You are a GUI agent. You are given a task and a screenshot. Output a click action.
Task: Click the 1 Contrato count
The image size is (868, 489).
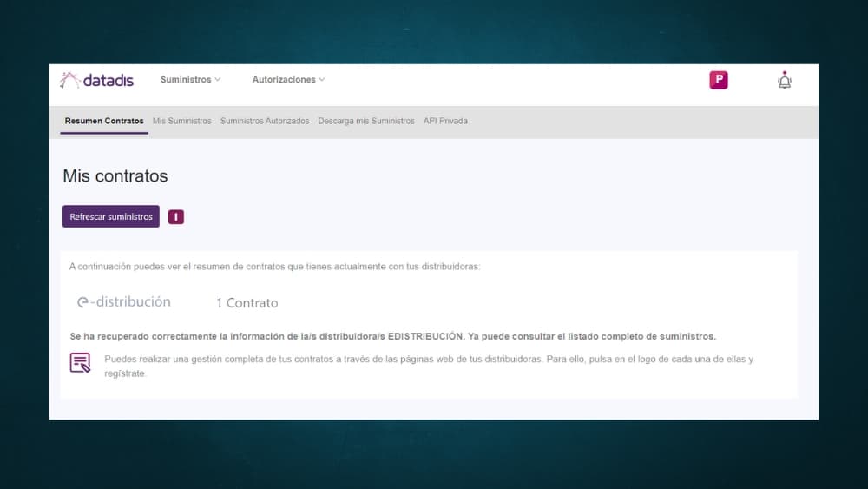[x=247, y=303]
